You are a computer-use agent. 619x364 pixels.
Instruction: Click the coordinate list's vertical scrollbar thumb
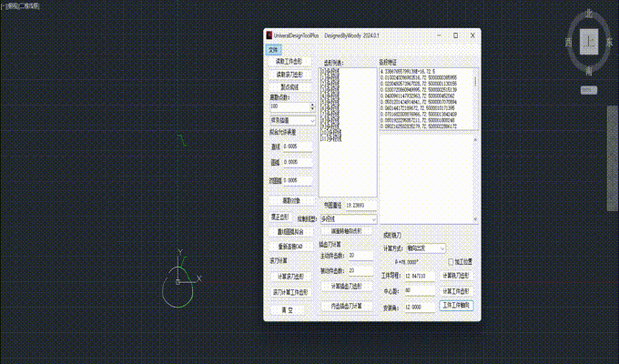475,81
